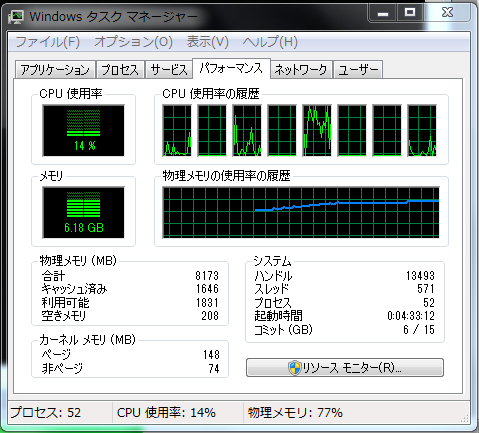Click the CPU 使用率 group label

pyautogui.click(x=71, y=94)
